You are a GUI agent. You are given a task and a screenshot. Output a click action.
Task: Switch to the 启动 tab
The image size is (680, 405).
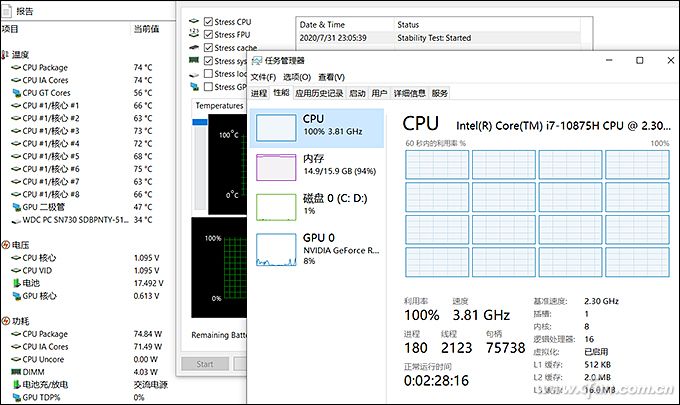(x=357, y=93)
